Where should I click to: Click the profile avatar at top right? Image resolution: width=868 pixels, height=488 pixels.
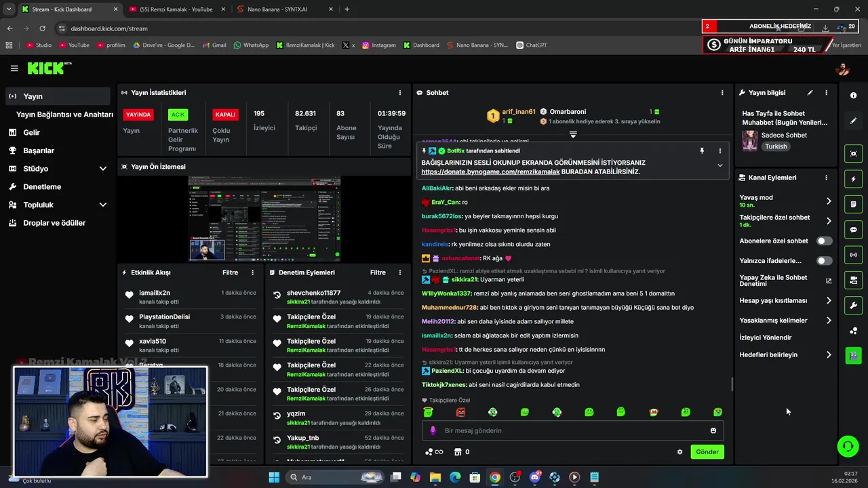pos(843,68)
